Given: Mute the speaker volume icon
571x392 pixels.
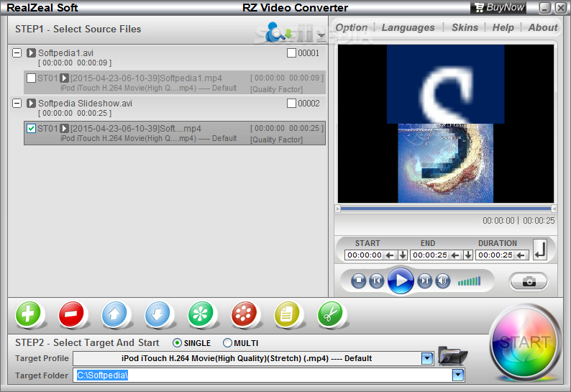Looking at the screenshot, I should (x=442, y=281).
